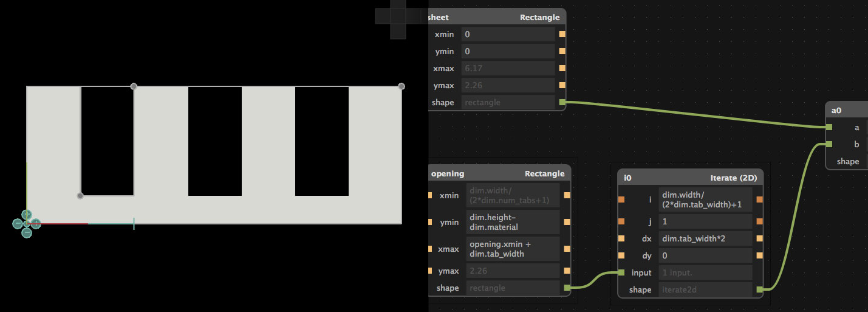This screenshot has height=312, width=868.
Task: Edit the sheet node's ymin field
Action: [508, 52]
